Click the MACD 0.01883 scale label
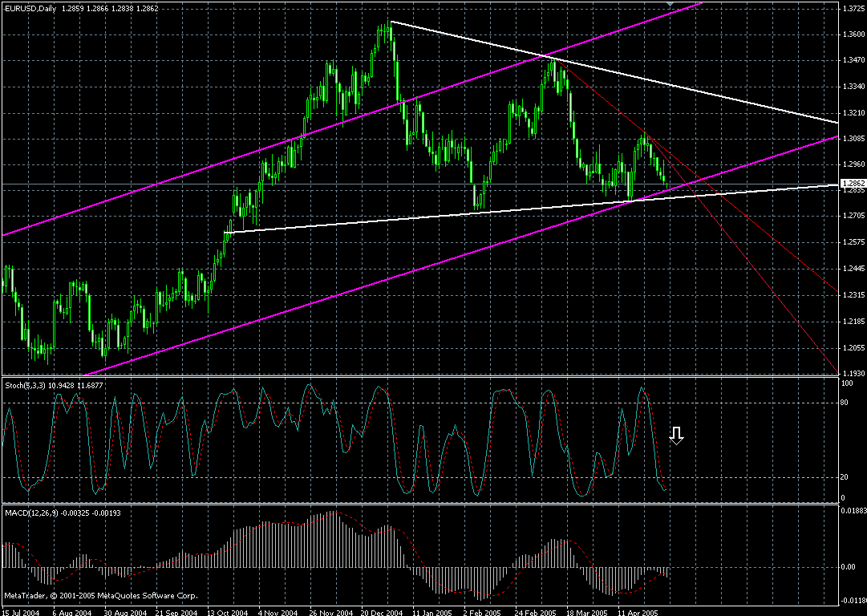Viewport: 867px width, 616px height. [x=853, y=511]
